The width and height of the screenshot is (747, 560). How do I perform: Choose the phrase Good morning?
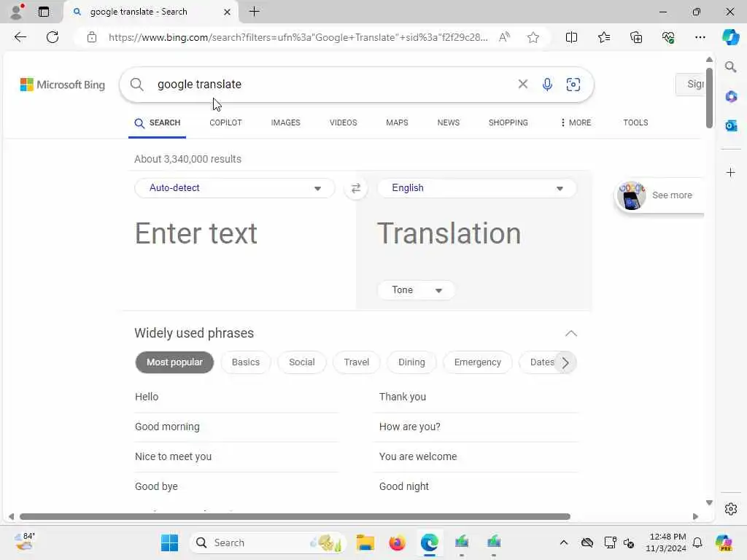point(167,427)
